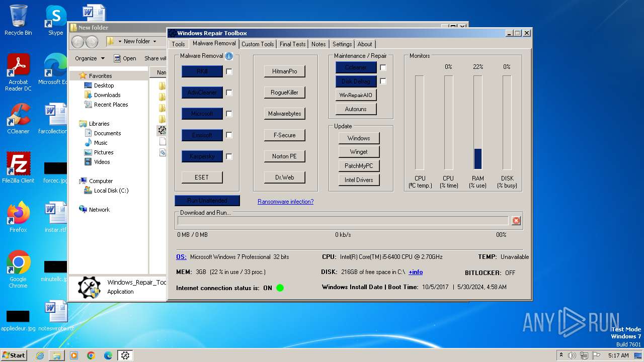Click Run Unattended button
This screenshot has width=644, height=362.
coord(207,201)
